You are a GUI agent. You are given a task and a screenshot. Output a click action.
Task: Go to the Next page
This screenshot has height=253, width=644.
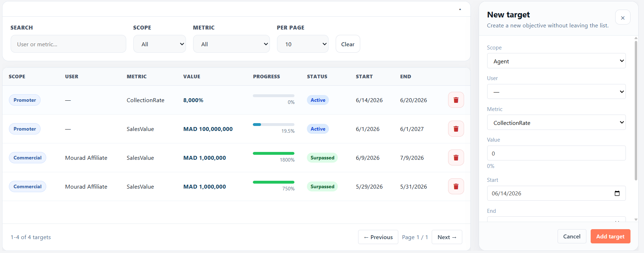(447, 237)
